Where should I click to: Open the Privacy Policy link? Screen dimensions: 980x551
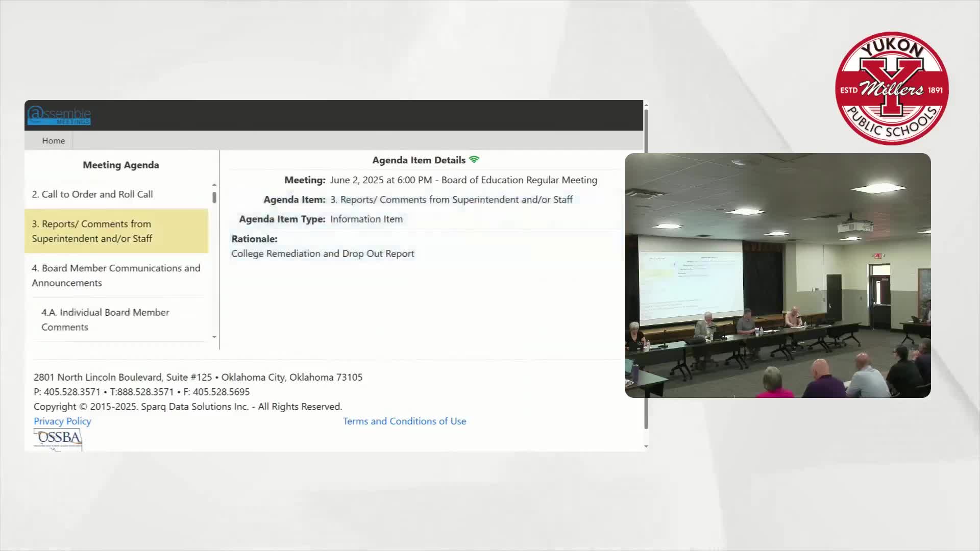coord(62,421)
